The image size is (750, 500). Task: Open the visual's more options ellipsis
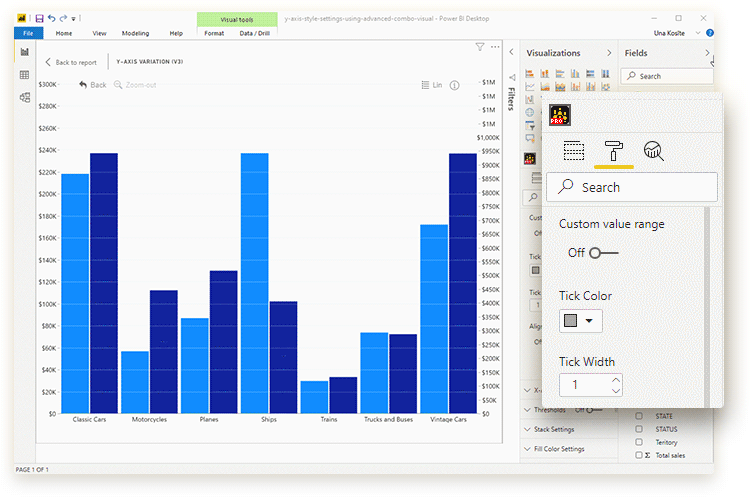click(495, 47)
